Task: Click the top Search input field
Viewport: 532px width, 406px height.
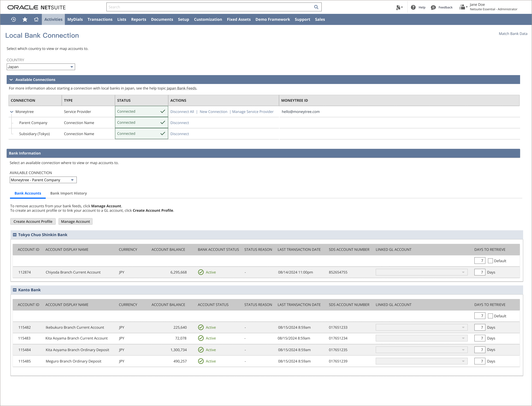Action: pyautogui.click(x=214, y=7)
